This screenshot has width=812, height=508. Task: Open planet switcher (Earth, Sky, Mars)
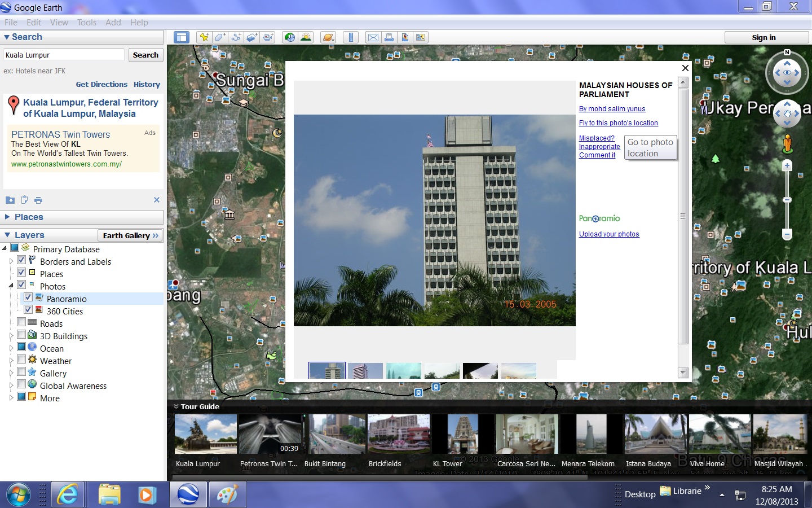(328, 37)
